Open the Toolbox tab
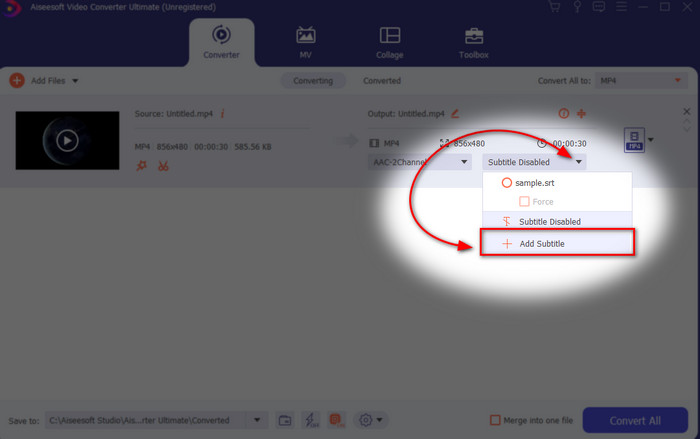Image resolution: width=700 pixels, height=439 pixels. (x=474, y=43)
